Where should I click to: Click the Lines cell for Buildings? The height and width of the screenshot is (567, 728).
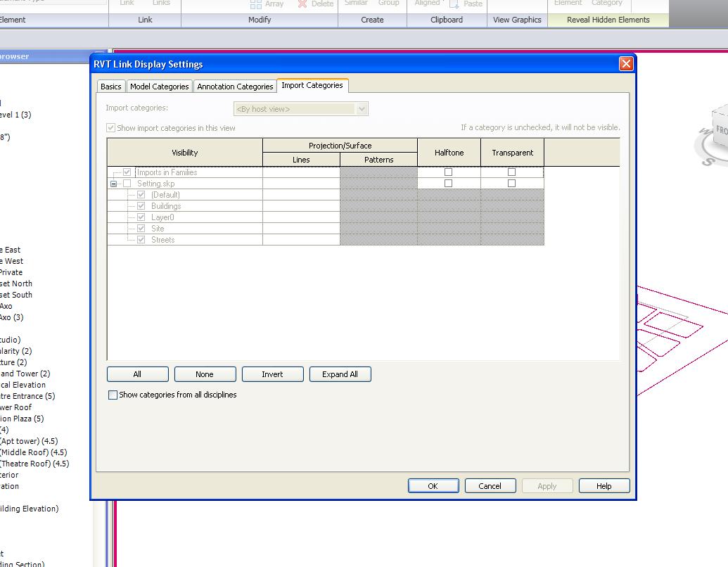click(x=301, y=206)
